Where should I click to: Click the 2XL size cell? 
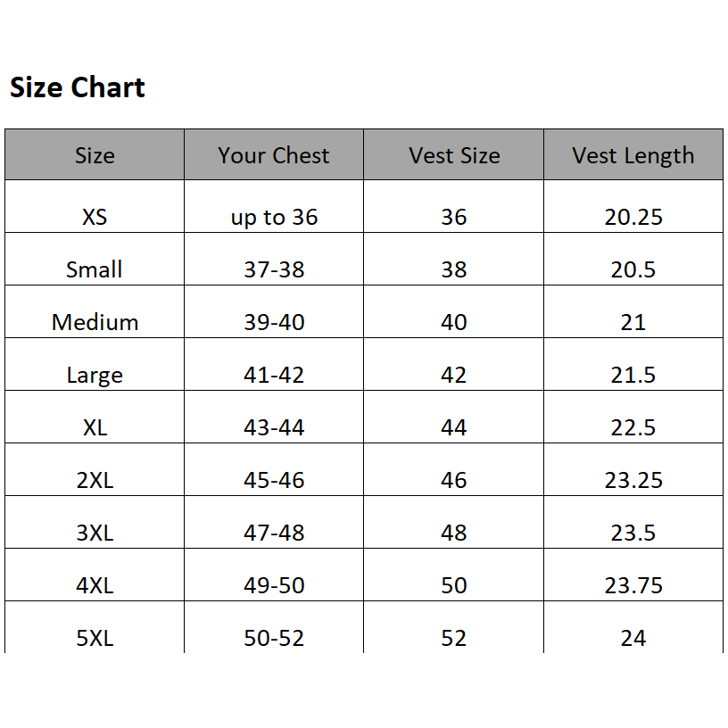tap(95, 480)
